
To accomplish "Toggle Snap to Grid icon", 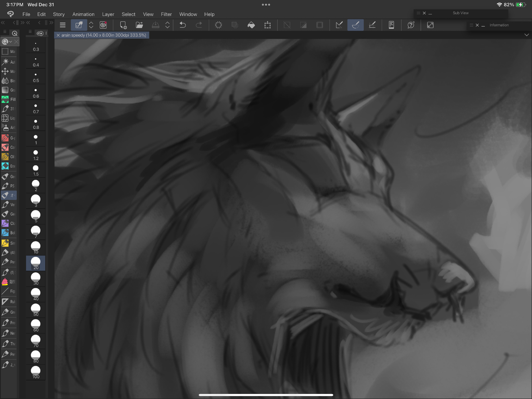I will point(372,25).
